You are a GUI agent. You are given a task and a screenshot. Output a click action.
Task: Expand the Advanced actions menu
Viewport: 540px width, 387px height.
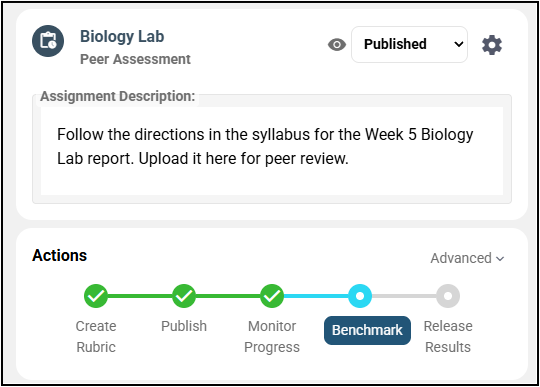pyautogui.click(x=467, y=258)
